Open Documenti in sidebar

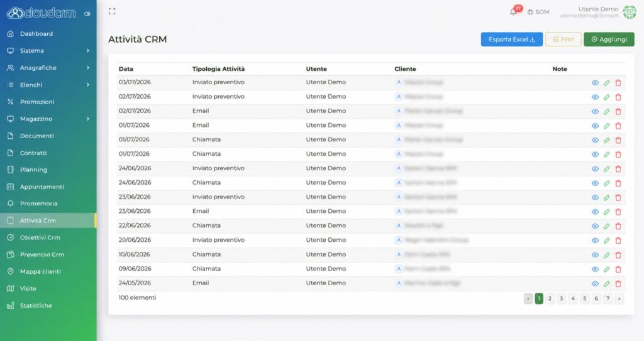point(48,136)
